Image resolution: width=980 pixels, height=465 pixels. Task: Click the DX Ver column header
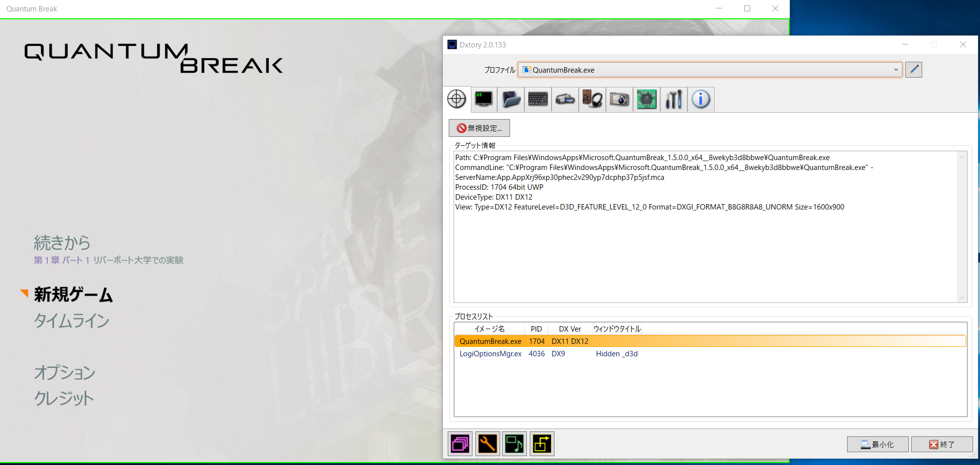[570, 329]
